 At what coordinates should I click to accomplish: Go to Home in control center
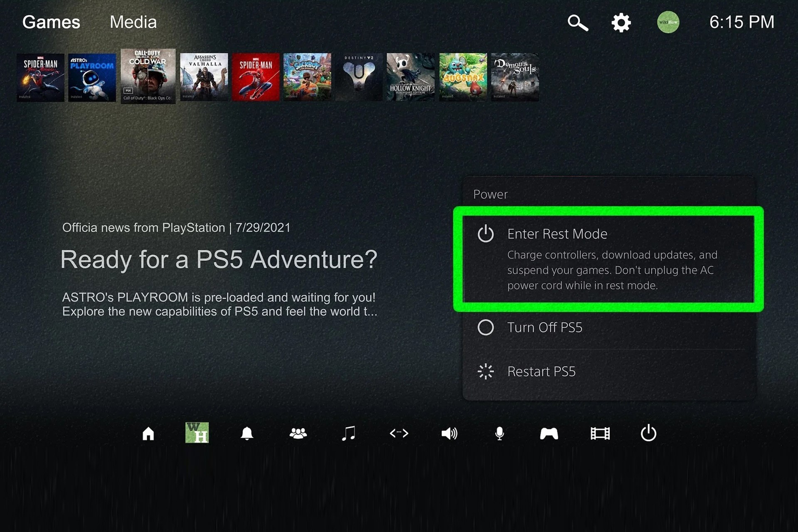(148, 433)
